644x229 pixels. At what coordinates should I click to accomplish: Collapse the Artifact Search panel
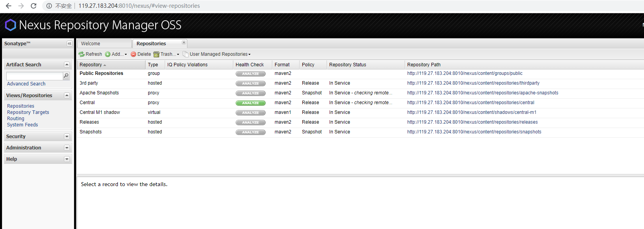point(67,65)
